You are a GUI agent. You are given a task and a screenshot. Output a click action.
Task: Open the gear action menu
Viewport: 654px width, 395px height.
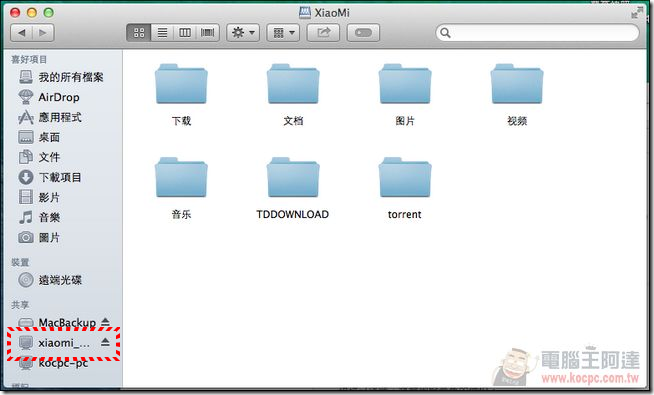(x=243, y=33)
